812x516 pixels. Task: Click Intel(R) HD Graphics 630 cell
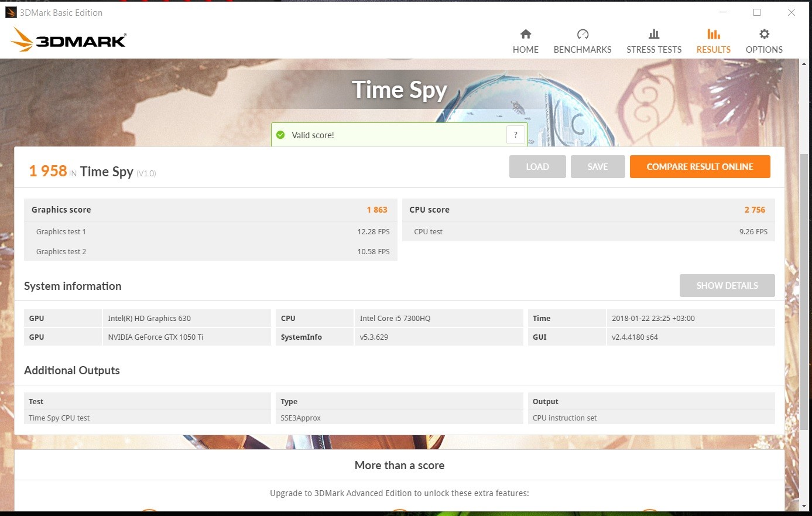186,318
